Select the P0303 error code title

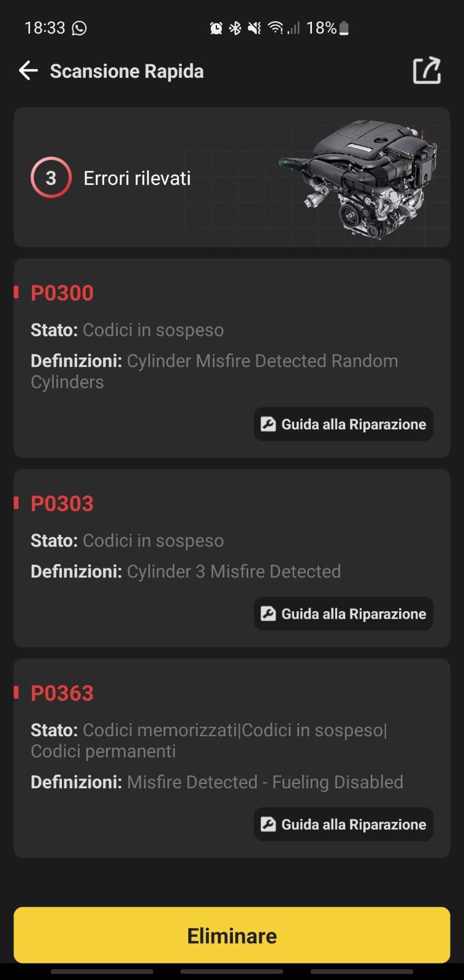(x=63, y=504)
